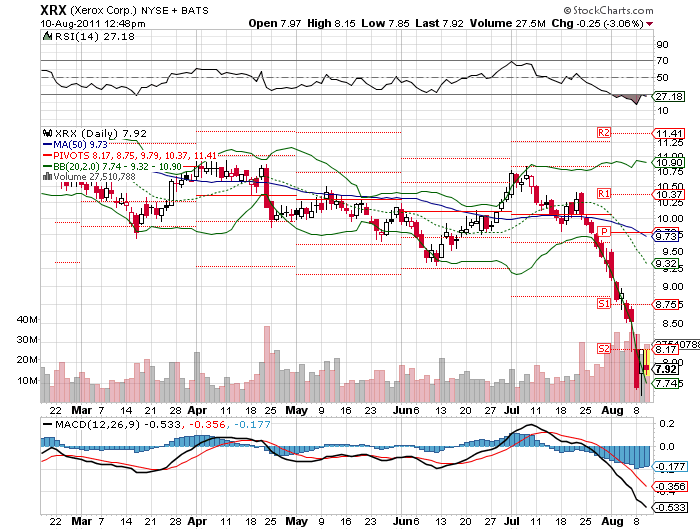
Task: Click the 0.2 label on MACD axis
Action: [x=667, y=423]
